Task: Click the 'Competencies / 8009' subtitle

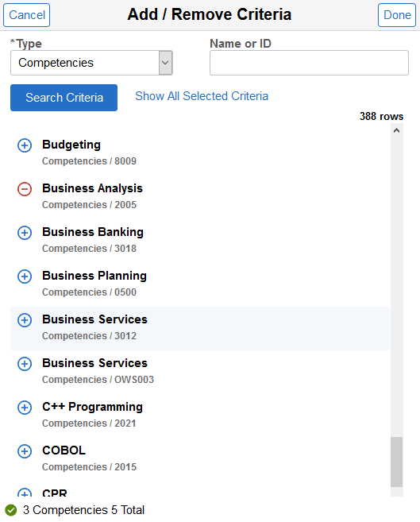Action: [x=89, y=161]
